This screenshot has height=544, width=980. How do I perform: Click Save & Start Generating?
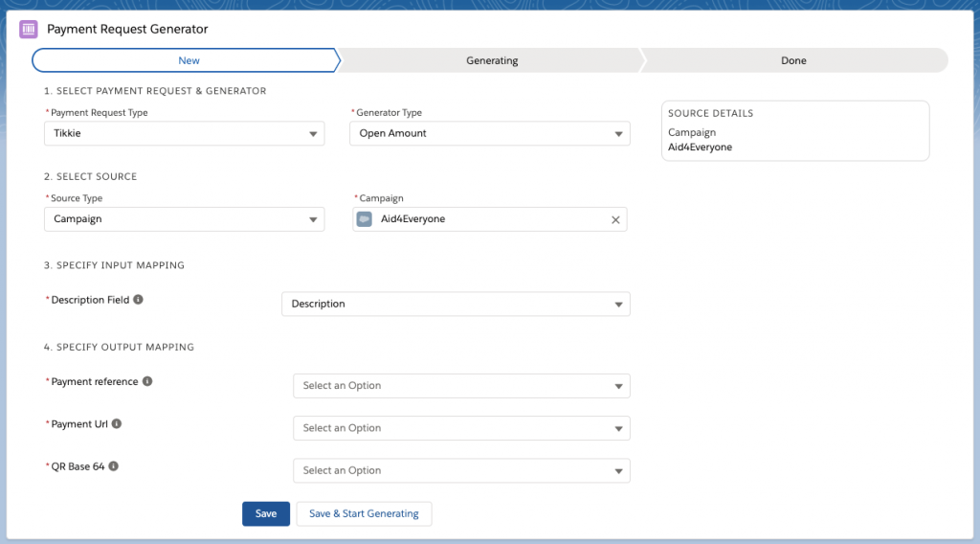tap(364, 513)
